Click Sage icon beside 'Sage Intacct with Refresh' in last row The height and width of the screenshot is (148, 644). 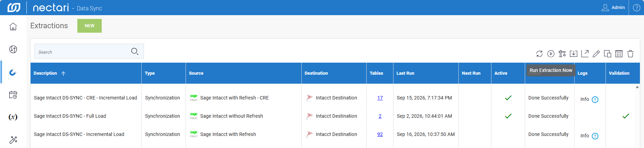(194, 134)
